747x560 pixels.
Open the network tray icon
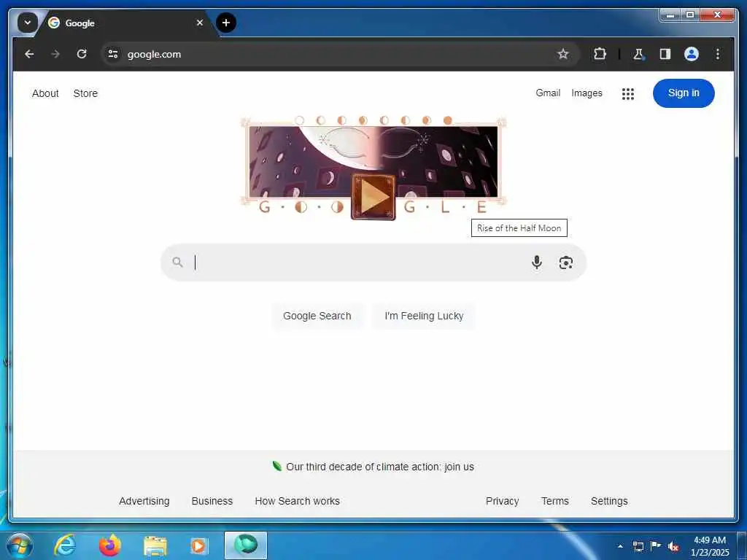(638, 546)
